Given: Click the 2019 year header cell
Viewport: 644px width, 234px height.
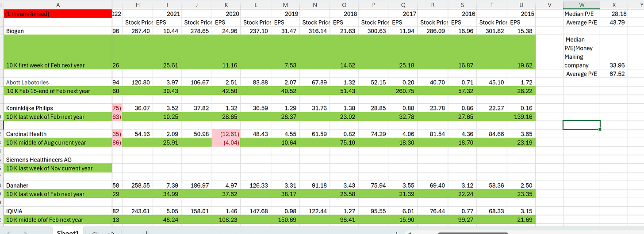Looking at the screenshot, I should (x=285, y=14).
